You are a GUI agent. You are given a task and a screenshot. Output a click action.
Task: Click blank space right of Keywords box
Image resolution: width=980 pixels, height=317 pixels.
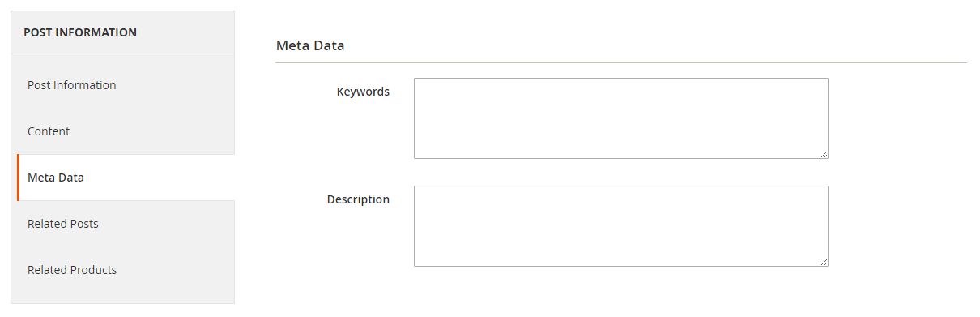pos(897,118)
